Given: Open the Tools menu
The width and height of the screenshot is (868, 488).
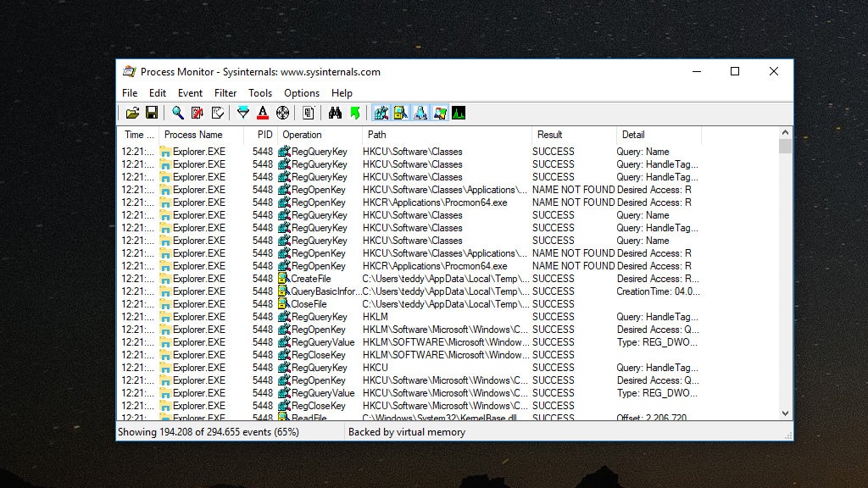Looking at the screenshot, I should click(x=260, y=93).
